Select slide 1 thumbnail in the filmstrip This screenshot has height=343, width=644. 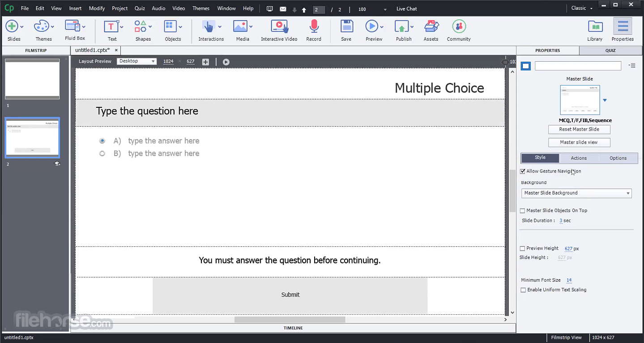tap(32, 79)
